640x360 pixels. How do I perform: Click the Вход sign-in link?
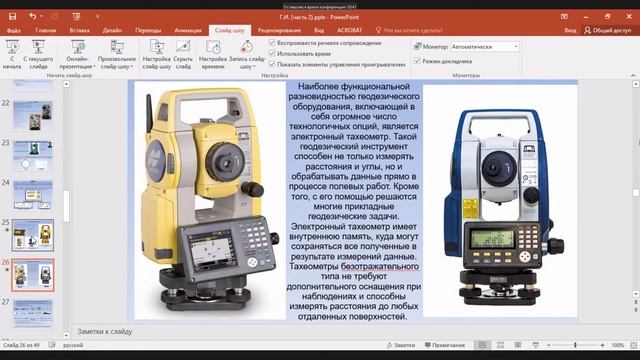(570, 30)
